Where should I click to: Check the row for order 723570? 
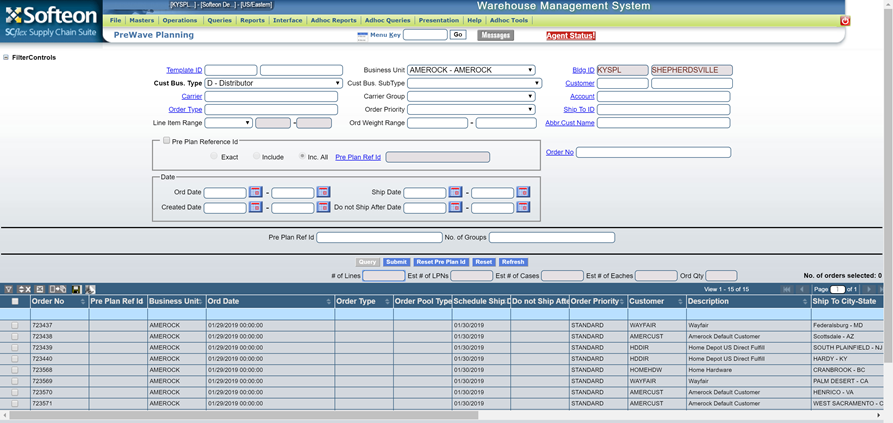tap(15, 392)
